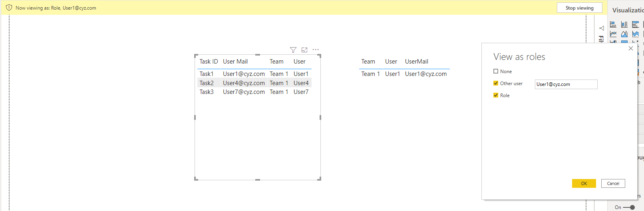
Task: Select the Task1 cell
Action: [207, 74]
